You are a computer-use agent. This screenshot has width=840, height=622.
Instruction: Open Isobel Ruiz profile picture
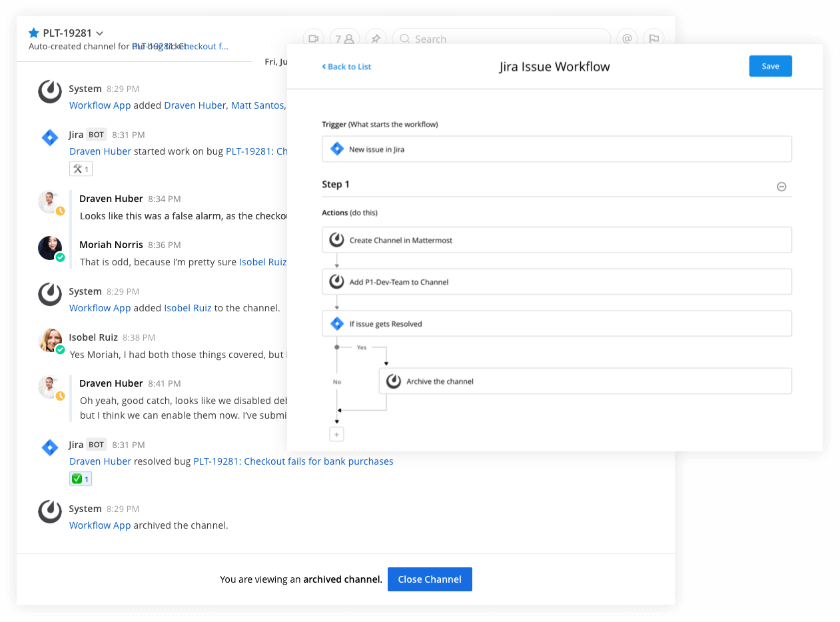(50, 340)
